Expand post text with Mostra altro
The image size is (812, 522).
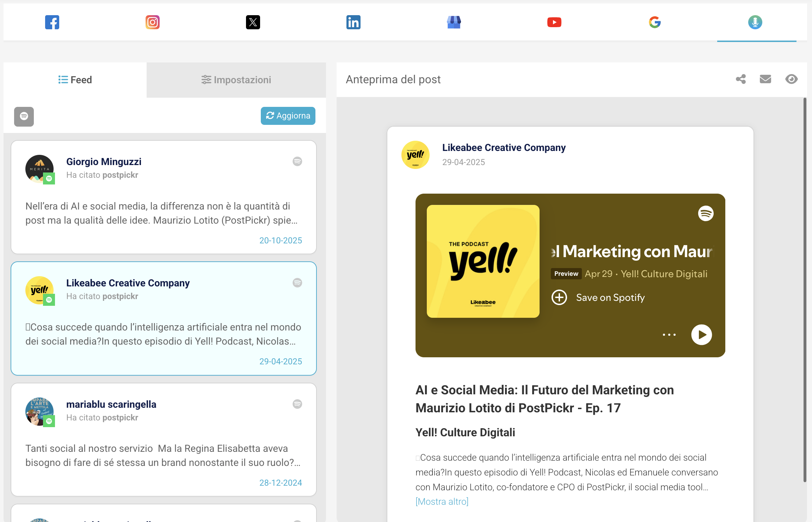[x=442, y=502]
